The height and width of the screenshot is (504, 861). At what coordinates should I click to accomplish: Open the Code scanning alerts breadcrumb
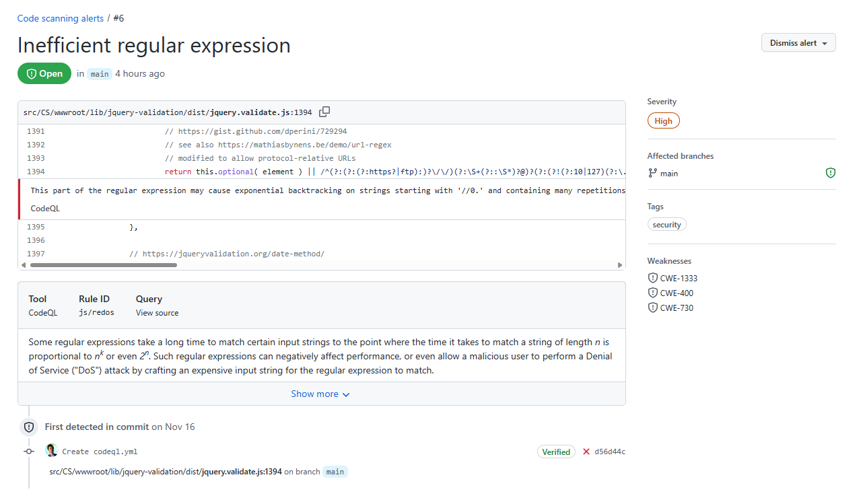60,17
